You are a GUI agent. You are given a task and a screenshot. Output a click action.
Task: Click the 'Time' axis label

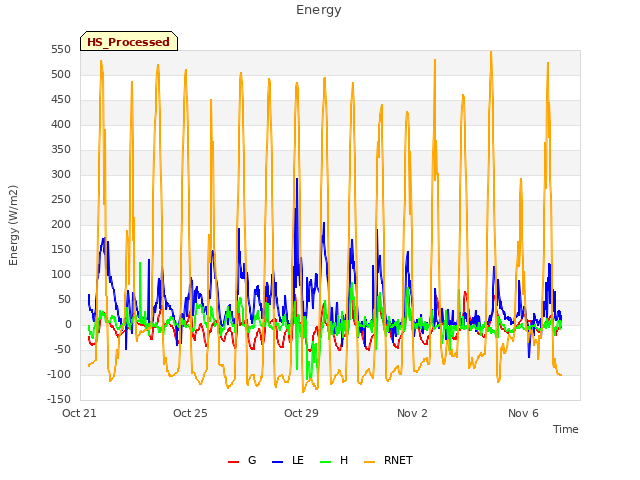pyautogui.click(x=566, y=429)
